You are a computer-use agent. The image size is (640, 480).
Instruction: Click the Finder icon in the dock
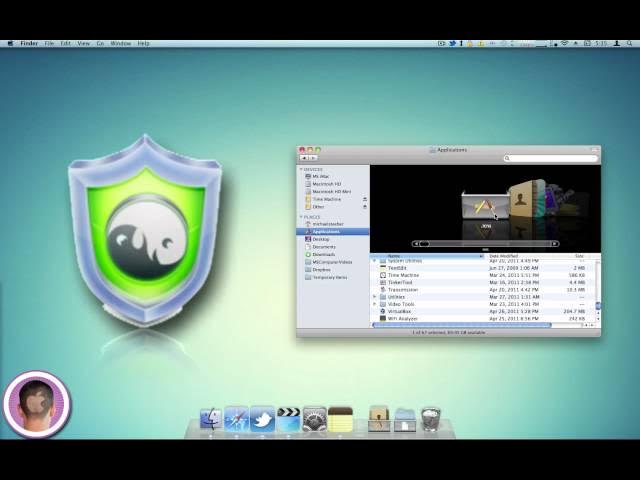pos(211,419)
